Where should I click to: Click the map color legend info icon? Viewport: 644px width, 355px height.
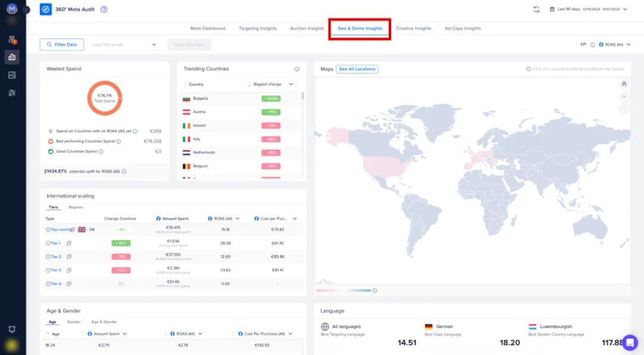pos(374,291)
